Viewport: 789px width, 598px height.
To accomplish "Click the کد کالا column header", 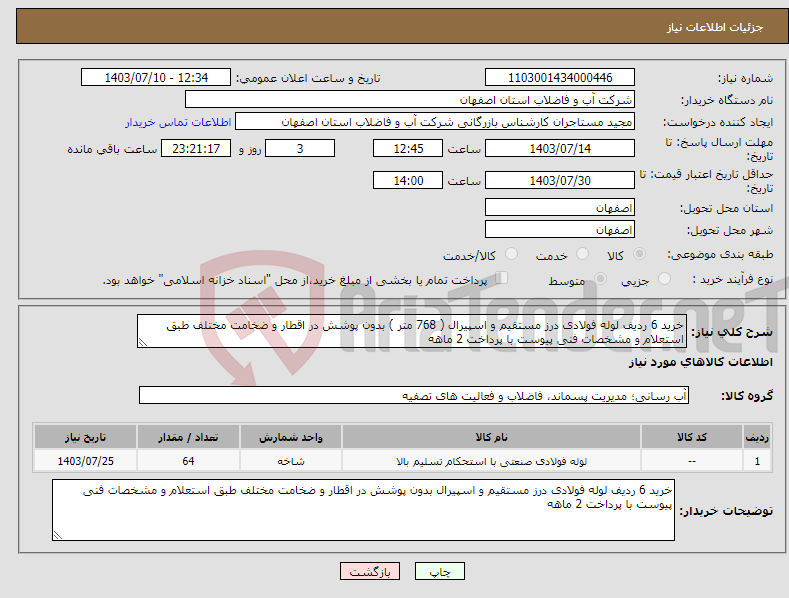I will point(691,437).
